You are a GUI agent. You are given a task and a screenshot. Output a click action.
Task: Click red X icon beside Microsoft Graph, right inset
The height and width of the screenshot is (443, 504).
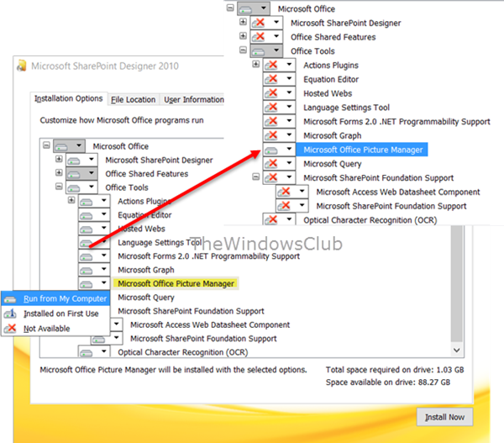271,135
